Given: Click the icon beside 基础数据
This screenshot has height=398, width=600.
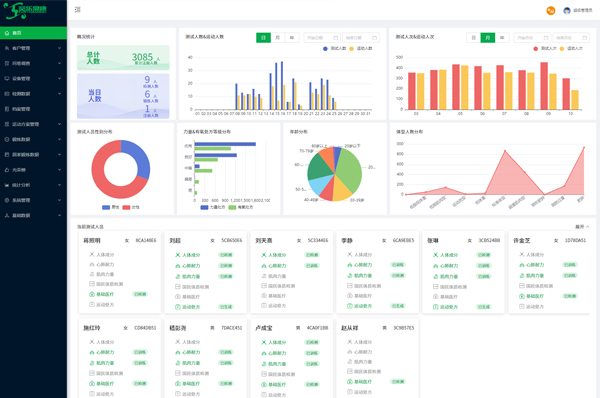Looking at the screenshot, I should click(x=7, y=215).
